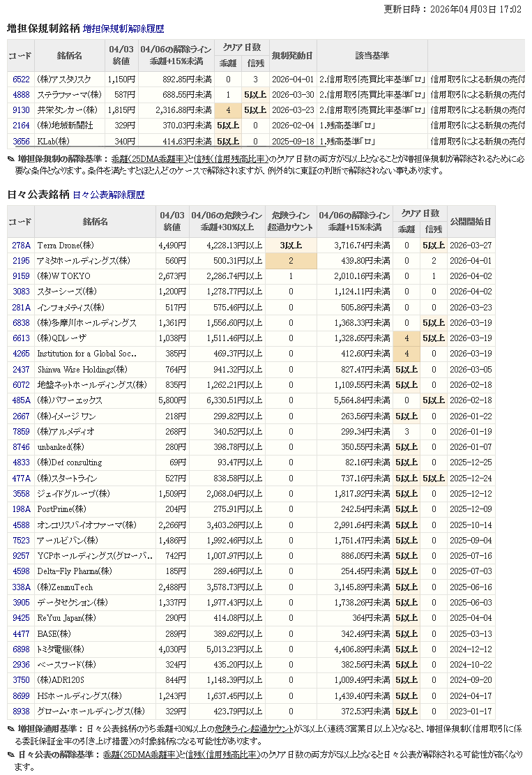Screen dimensions: 532x775
Task: Click the 公開開始日 column header
Action: coord(470,221)
